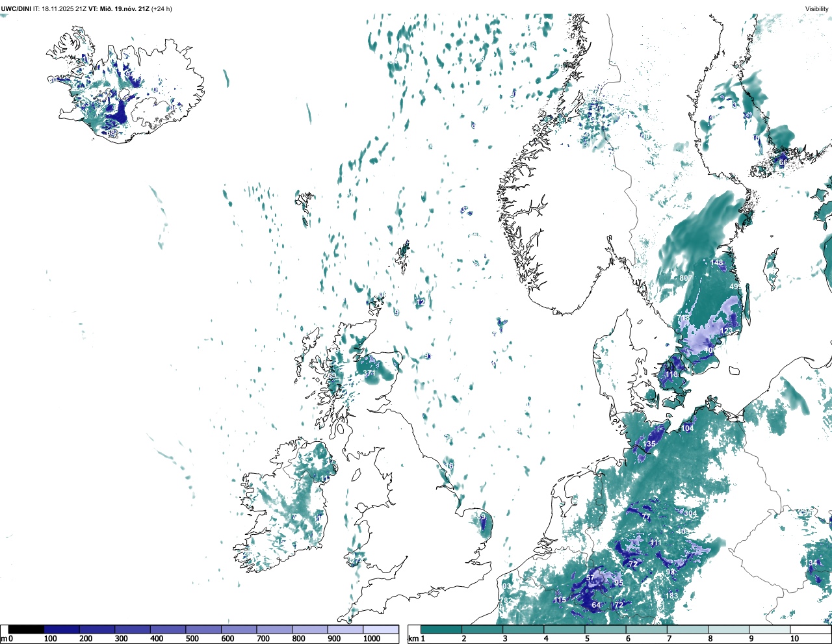832x644 pixels.
Task: Click the pale 900–1000 m legend swatch
Action: pos(345,630)
